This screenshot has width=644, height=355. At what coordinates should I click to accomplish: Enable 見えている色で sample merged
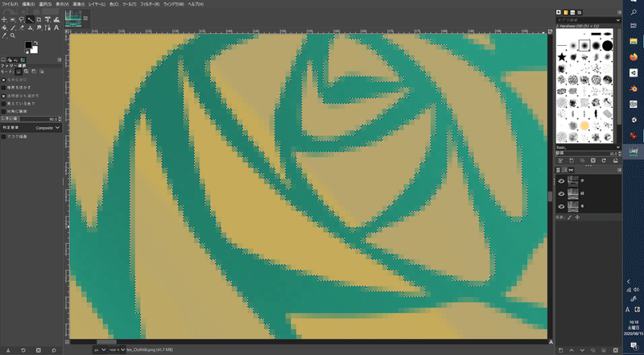coord(4,104)
